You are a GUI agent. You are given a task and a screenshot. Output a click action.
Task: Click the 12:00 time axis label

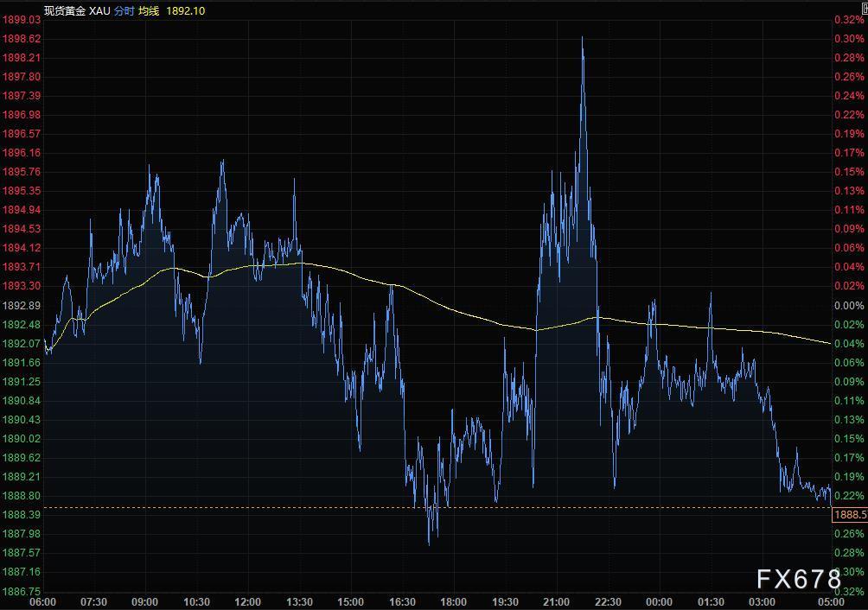(247, 602)
